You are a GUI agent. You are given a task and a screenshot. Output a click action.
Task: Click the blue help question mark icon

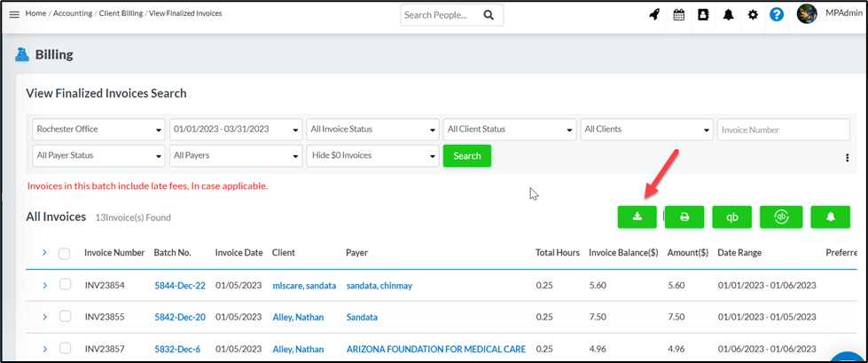click(777, 15)
